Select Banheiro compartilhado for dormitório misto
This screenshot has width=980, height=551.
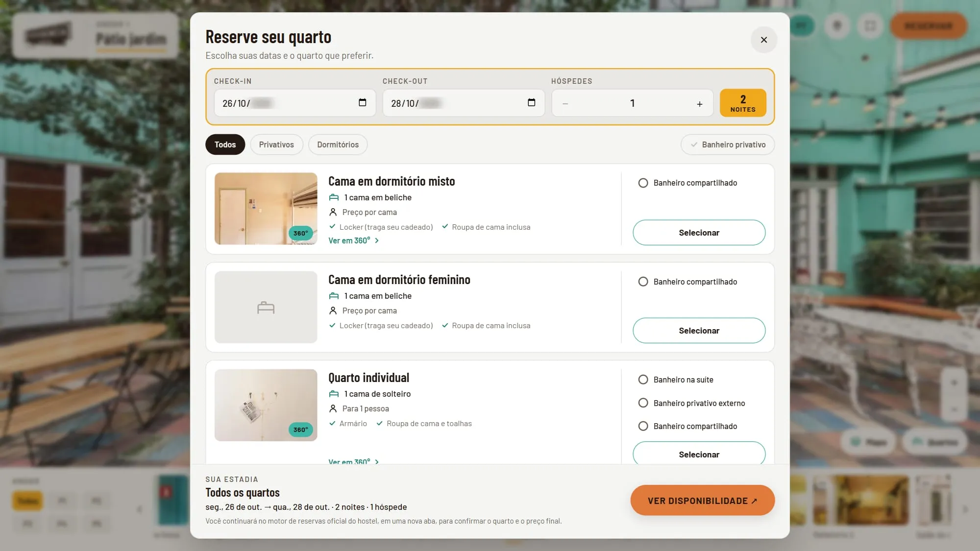click(643, 183)
